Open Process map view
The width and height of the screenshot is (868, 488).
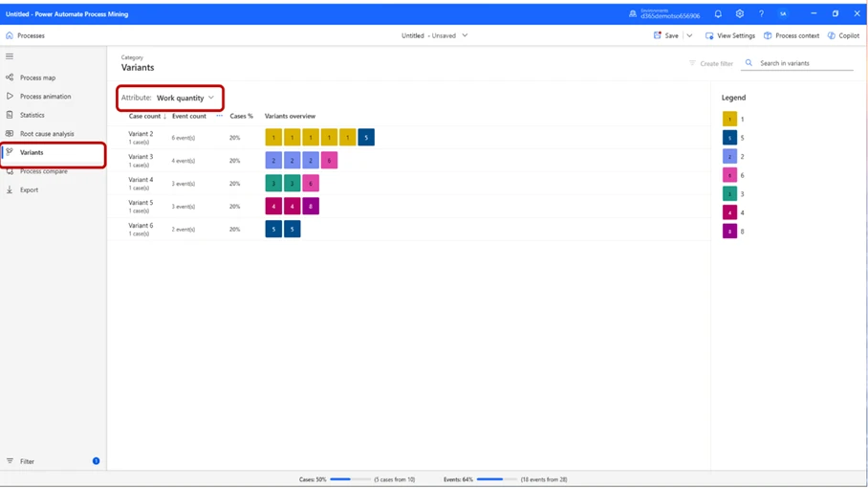pos(37,78)
